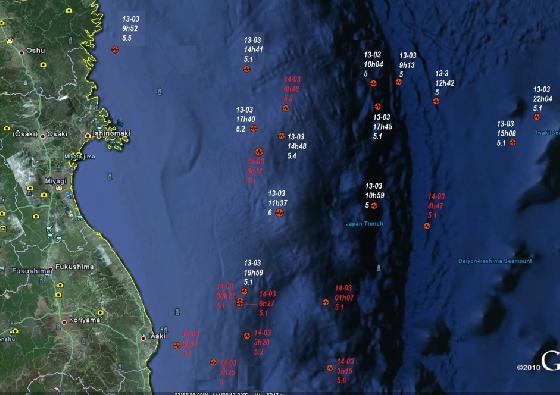Click the red '14-03 01h07 5.1' annotation
This screenshot has width=560, height=395.
pos(344,298)
